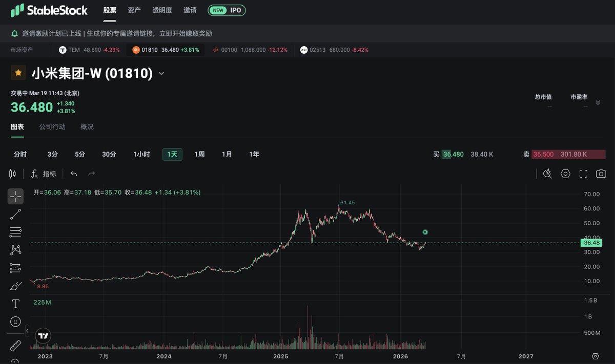The width and height of the screenshot is (615, 364).
Task: Click current price label 36.48 on axis
Action: point(591,243)
